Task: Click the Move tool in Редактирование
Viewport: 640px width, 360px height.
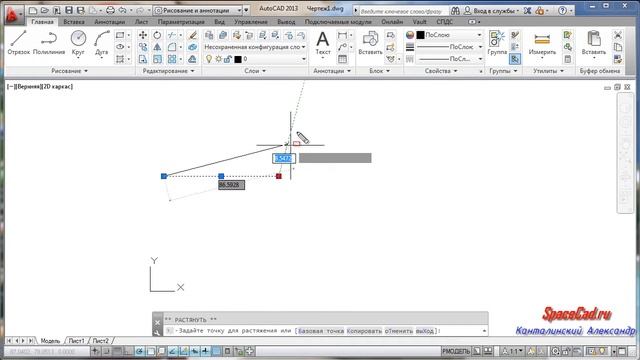Action: tap(142, 35)
